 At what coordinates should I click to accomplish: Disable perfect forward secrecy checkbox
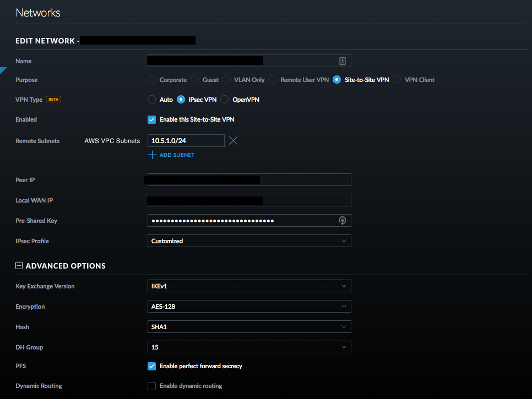152,366
